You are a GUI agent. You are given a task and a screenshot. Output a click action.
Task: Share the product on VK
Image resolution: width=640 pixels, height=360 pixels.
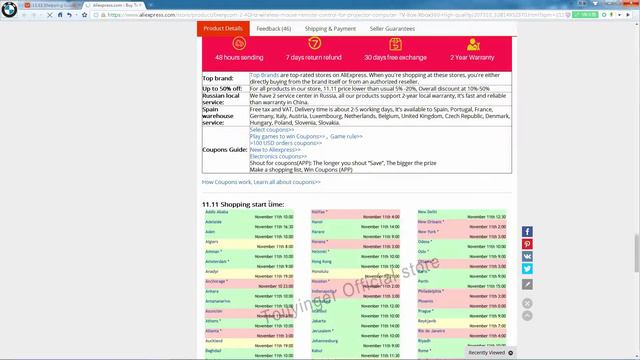pos(527,256)
